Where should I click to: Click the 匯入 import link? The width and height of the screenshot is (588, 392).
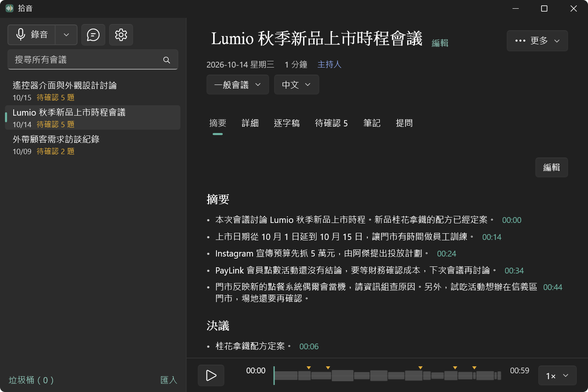pyautogui.click(x=169, y=380)
